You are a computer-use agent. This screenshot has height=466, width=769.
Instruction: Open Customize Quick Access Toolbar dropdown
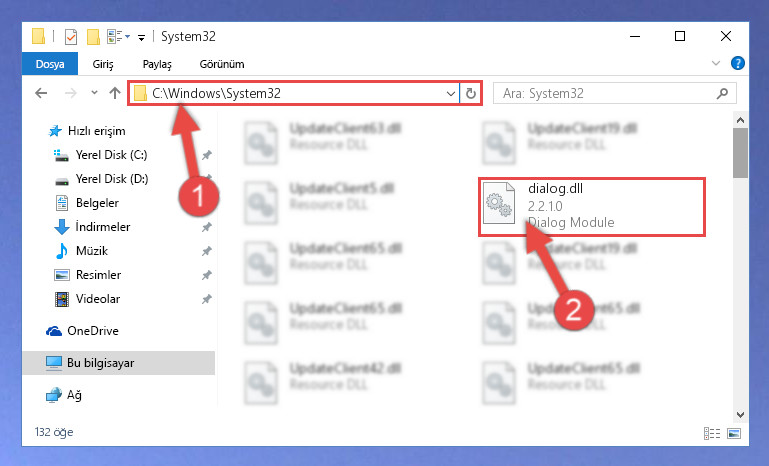tap(141, 37)
